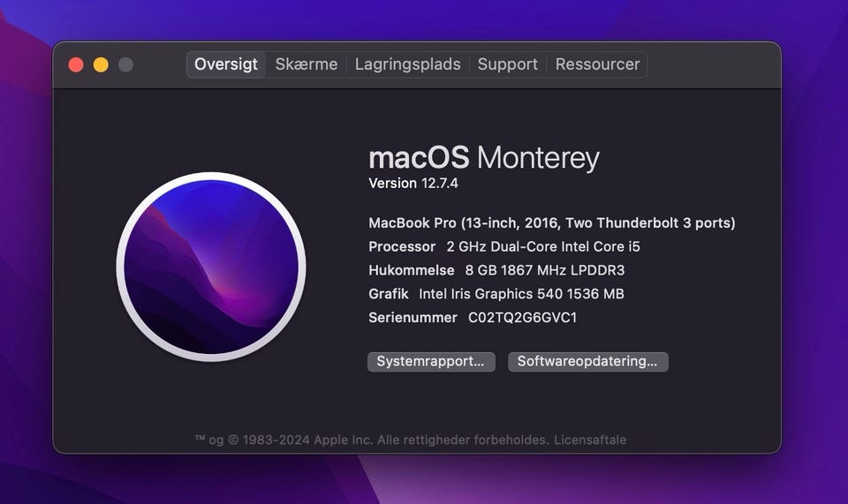Viewport: 848px width, 504px height.
Task: Click the macOS Monterey heading
Action: tap(483, 158)
